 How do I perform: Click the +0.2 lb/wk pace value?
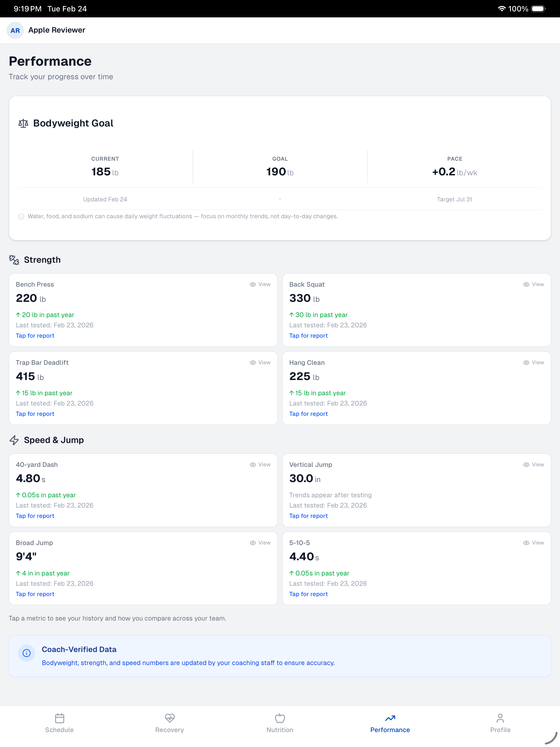[x=455, y=172]
